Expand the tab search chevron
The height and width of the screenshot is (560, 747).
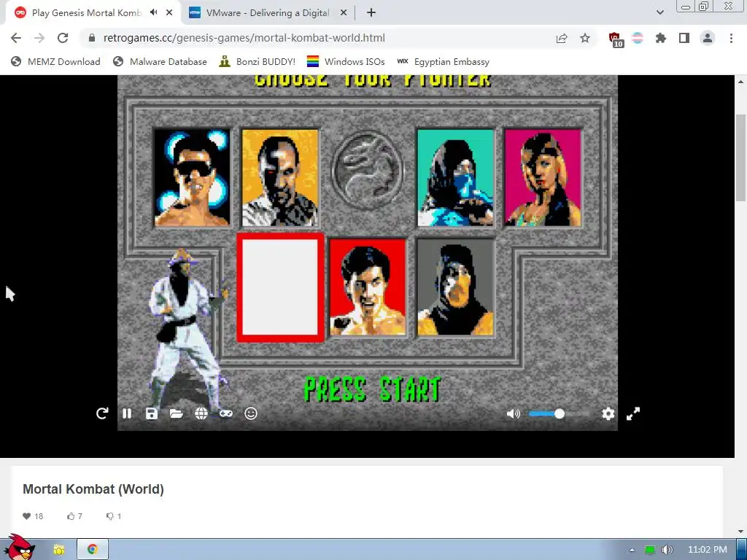(659, 12)
